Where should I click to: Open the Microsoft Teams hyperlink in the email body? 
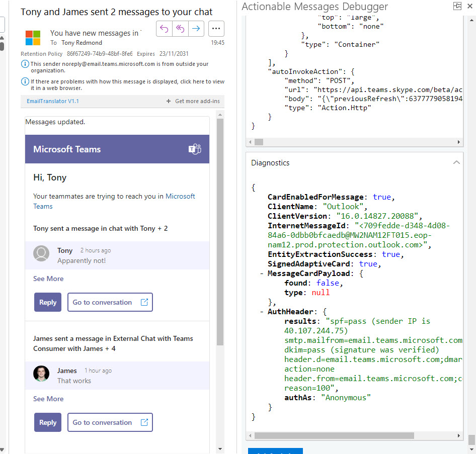click(x=180, y=196)
